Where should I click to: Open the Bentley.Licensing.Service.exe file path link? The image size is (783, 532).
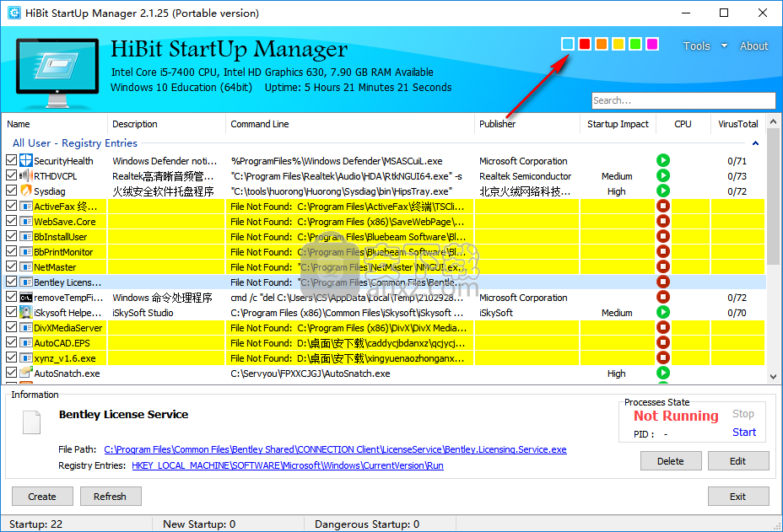335,449
